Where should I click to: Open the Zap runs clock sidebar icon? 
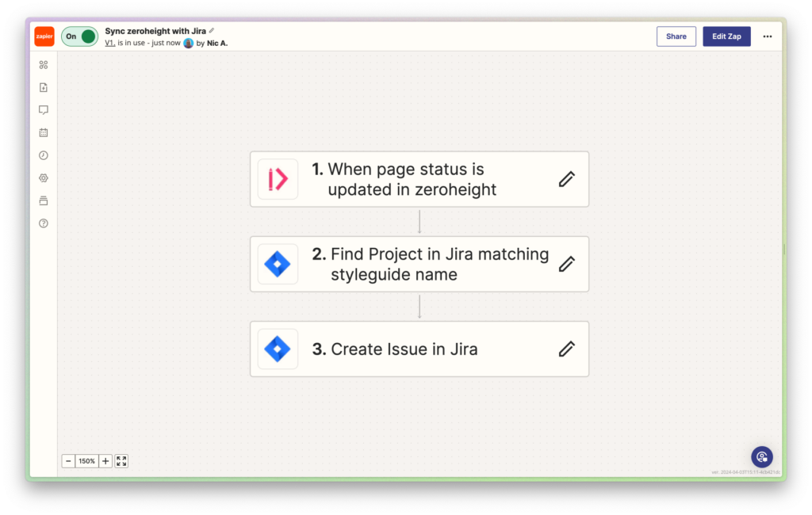(x=44, y=155)
